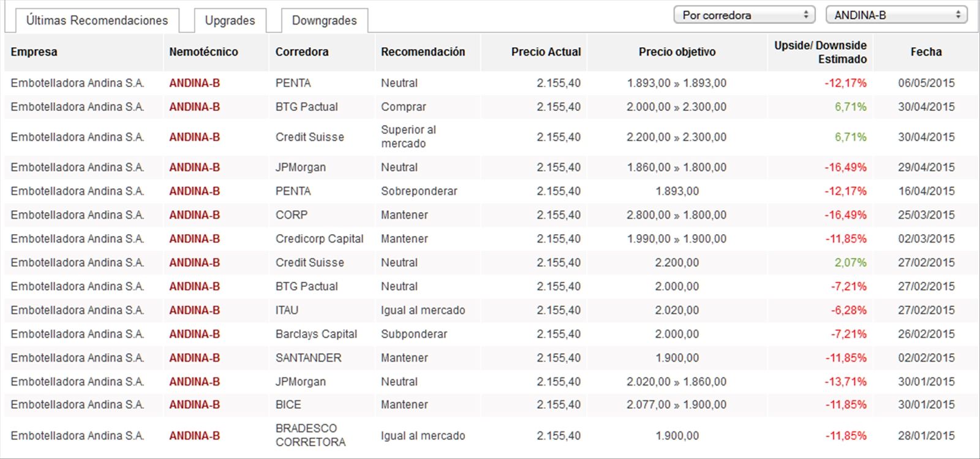Open ANDINA-B link in the CORP row
The height and width of the screenshot is (459, 980).
click(x=194, y=215)
